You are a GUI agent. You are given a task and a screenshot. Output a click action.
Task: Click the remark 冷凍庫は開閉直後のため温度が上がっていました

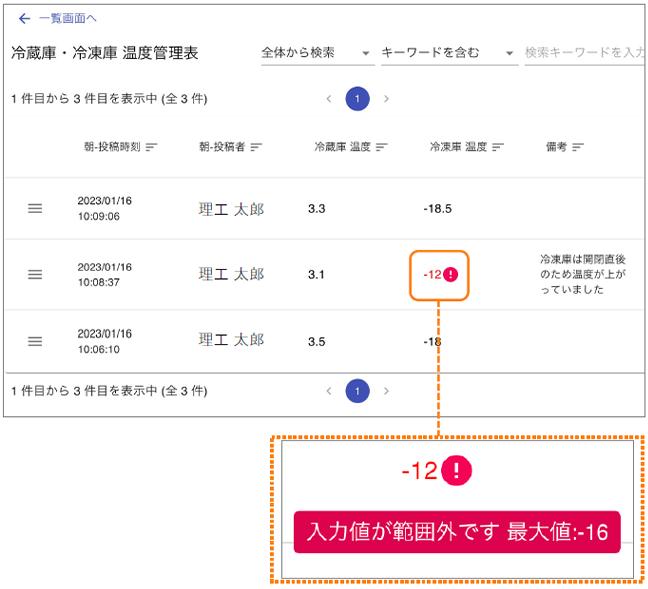pyautogui.click(x=583, y=274)
